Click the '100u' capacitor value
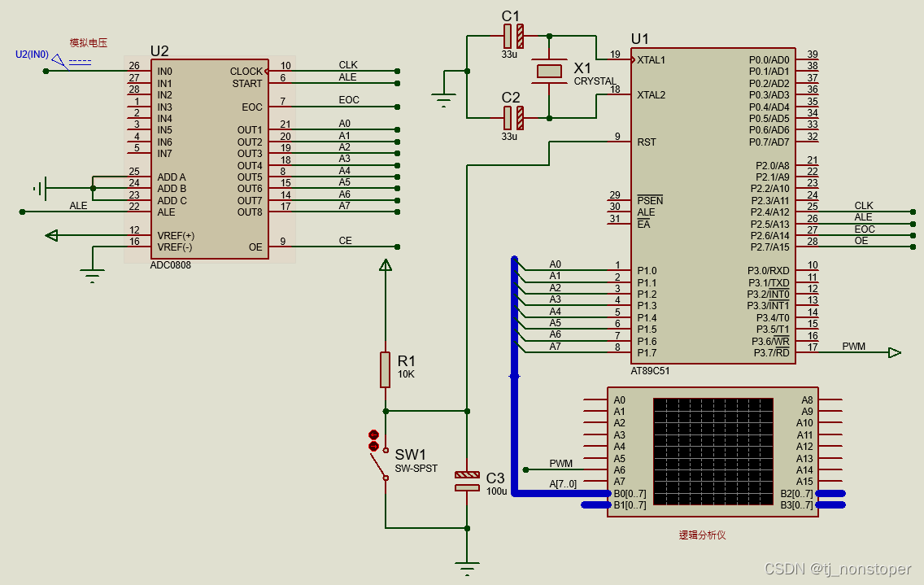Image resolution: width=924 pixels, height=585 pixels. tap(497, 491)
